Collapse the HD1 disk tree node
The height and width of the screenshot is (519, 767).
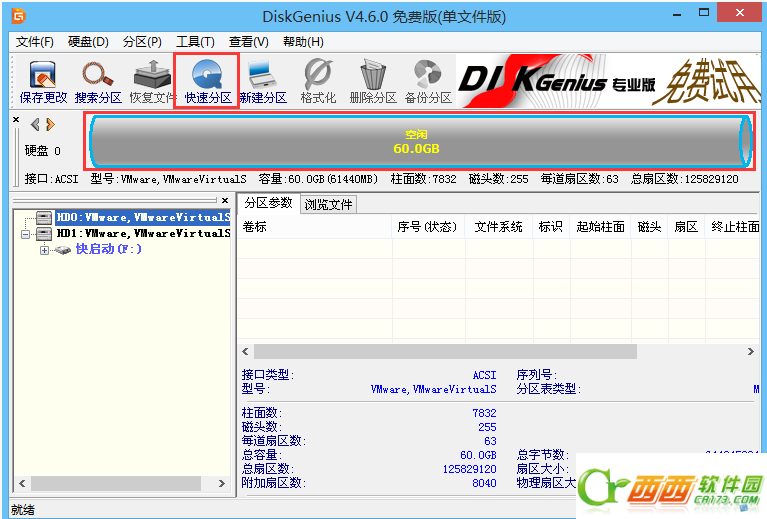[25, 234]
